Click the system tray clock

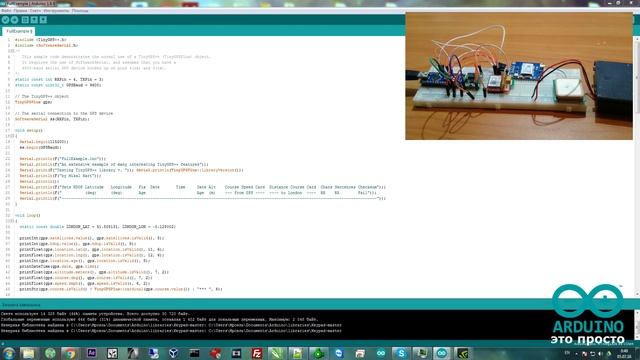(624, 353)
